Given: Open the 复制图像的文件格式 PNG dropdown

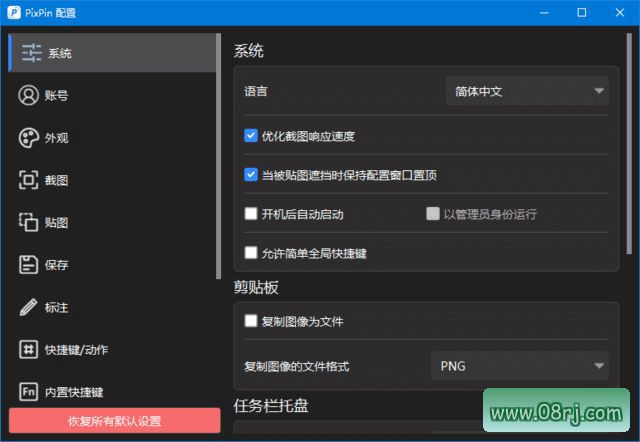Looking at the screenshot, I should [x=520, y=366].
